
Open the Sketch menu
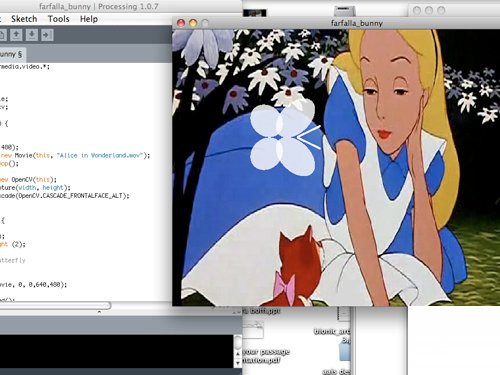point(24,19)
